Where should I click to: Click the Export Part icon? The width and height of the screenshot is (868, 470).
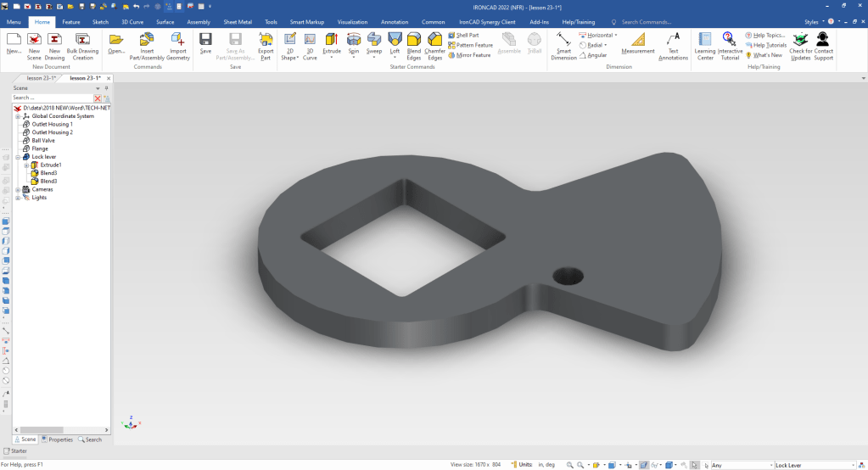(266, 39)
